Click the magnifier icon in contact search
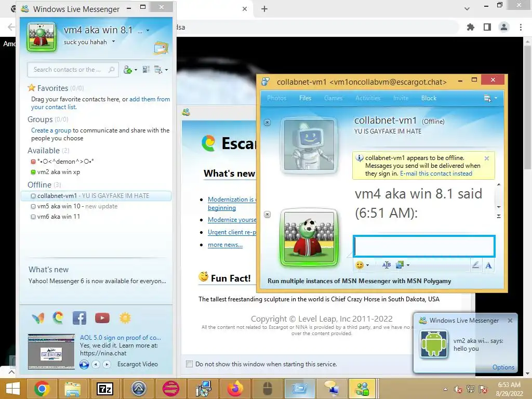This screenshot has width=532, height=399. pyautogui.click(x=111, y=70)
